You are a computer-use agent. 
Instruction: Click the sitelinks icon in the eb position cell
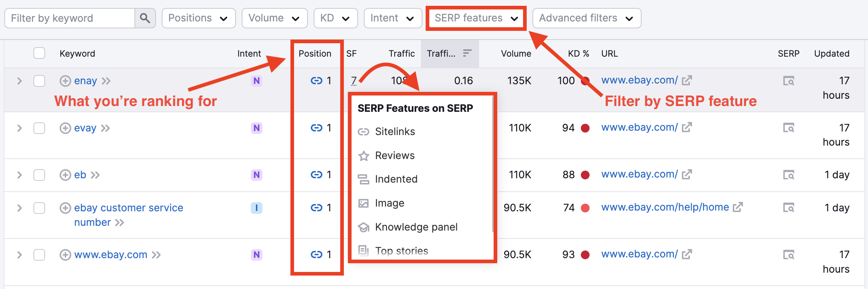coord(316,175)
